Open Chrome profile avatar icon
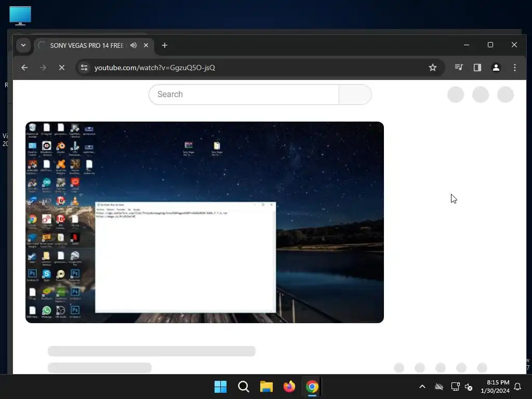 pyautogui.click(x=496, y=68)
